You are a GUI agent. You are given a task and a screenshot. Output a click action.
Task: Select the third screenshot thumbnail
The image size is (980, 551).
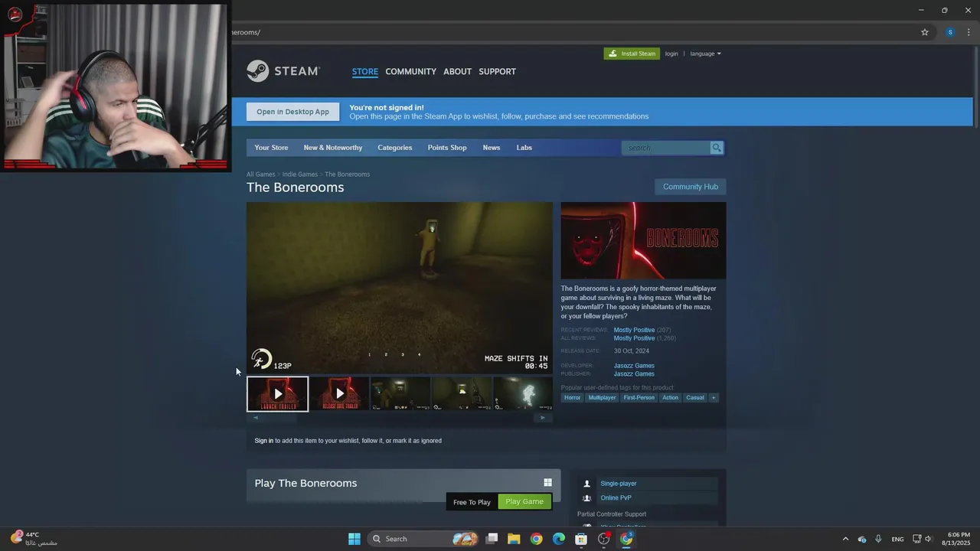click(400, 394)
